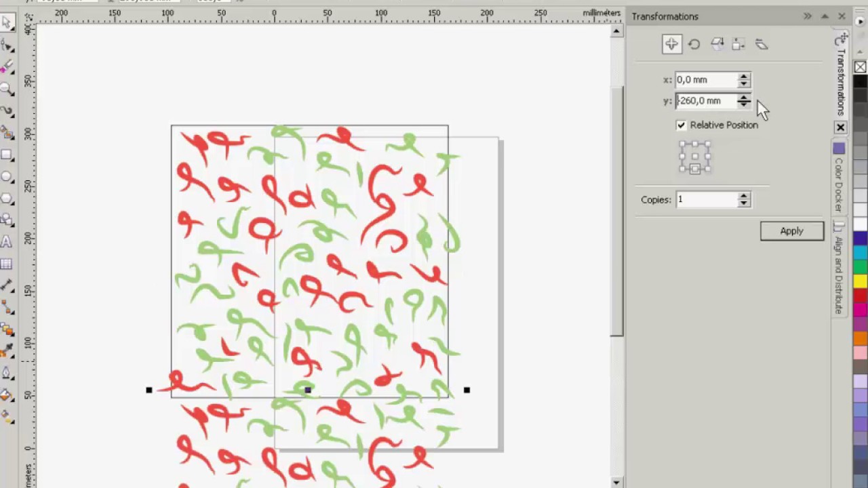Select the Polygon tool
The image size is (868, 488).
7,198
